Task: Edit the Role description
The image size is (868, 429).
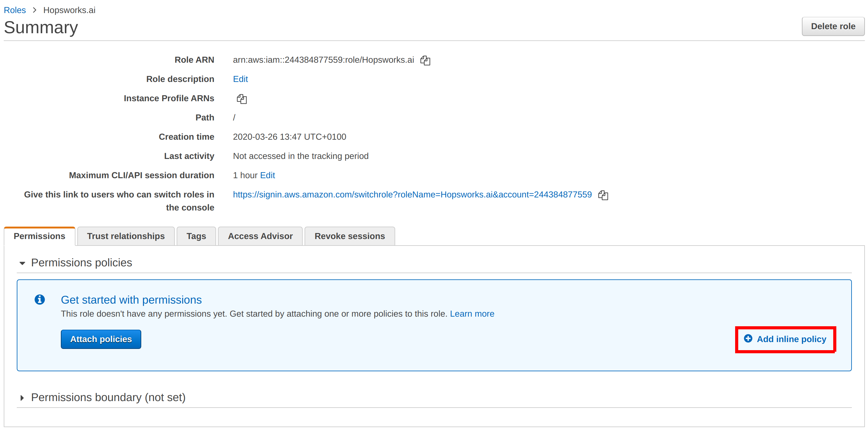Action: 240,79
